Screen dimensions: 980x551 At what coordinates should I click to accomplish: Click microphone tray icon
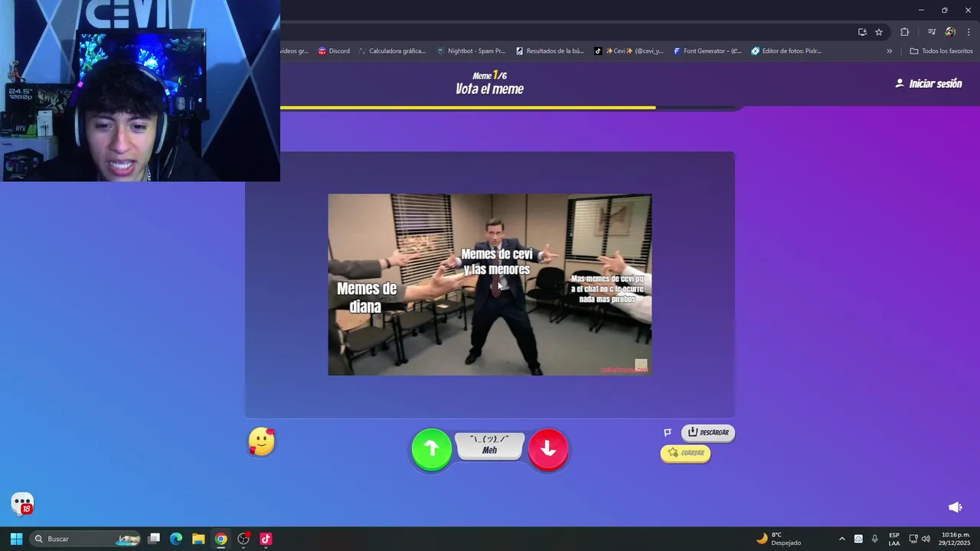coord(875,539)
